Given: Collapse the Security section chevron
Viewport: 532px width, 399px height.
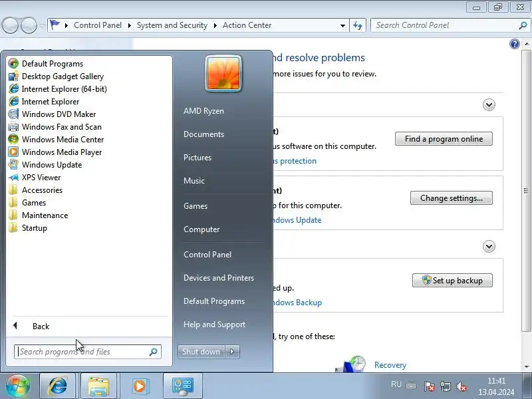Looking at the screenshot, I should tap(489, 104).
